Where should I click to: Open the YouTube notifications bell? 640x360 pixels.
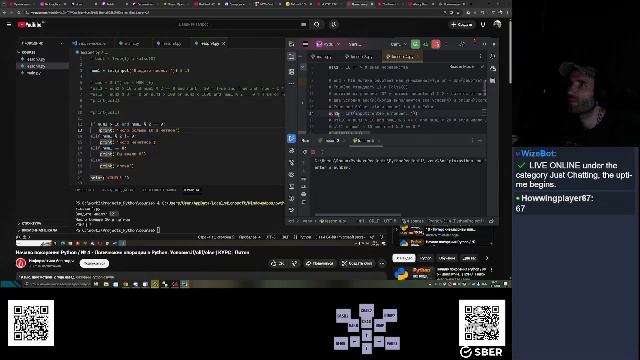tap(483, 24)
